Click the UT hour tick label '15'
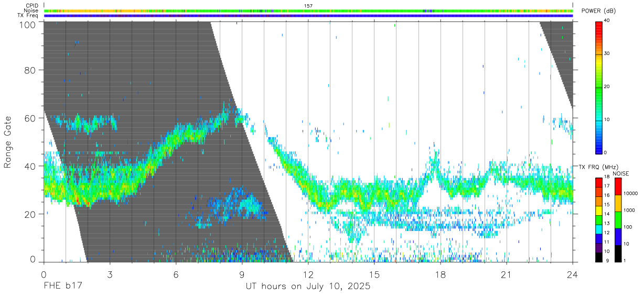 click(x=374, y=274)
